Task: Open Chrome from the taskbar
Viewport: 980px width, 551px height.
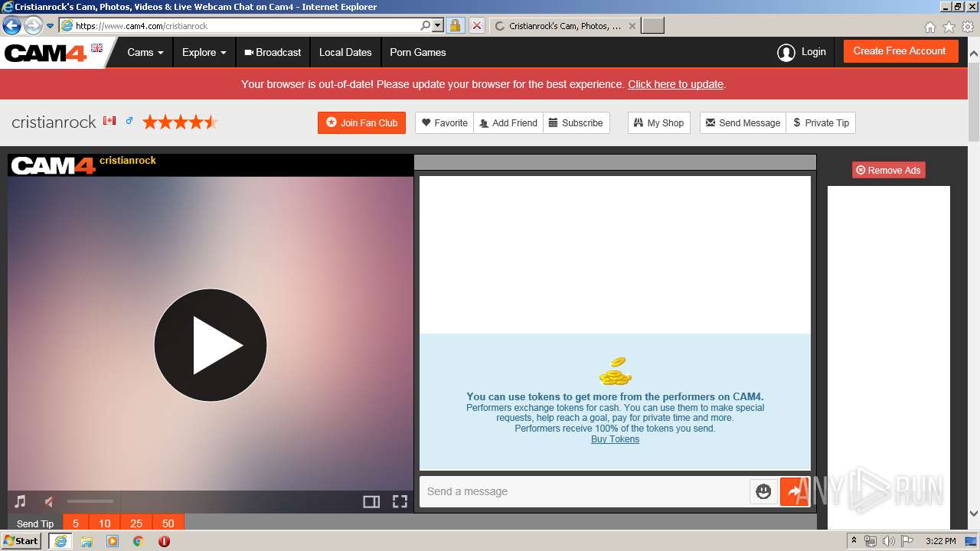Action: pyautogui.click(x=138, y=541)
